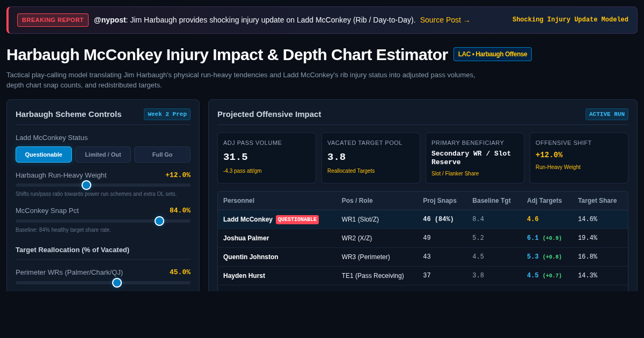The image size is (644, 338).
Task: Click the BREAKING REPORT badge
Action: click(53, 20)
